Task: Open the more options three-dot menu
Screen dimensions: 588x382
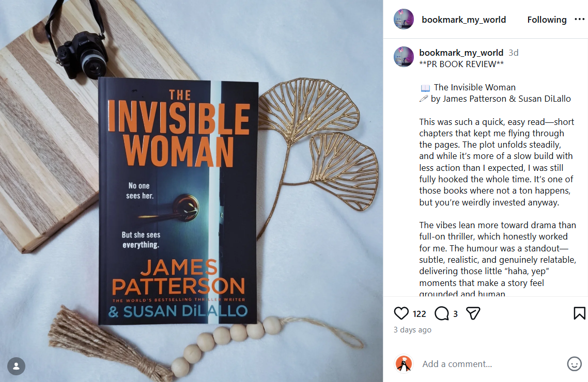Action: tap(579, 20)
